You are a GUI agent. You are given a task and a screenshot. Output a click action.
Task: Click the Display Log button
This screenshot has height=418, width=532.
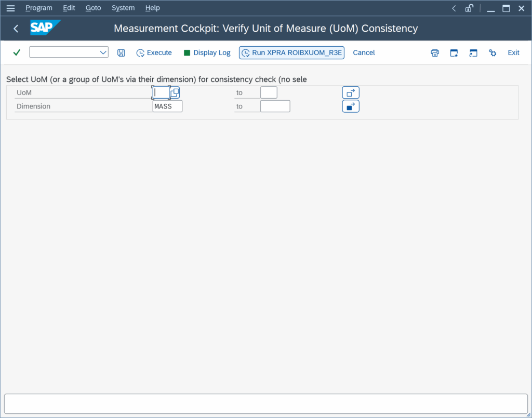[207, 52]
